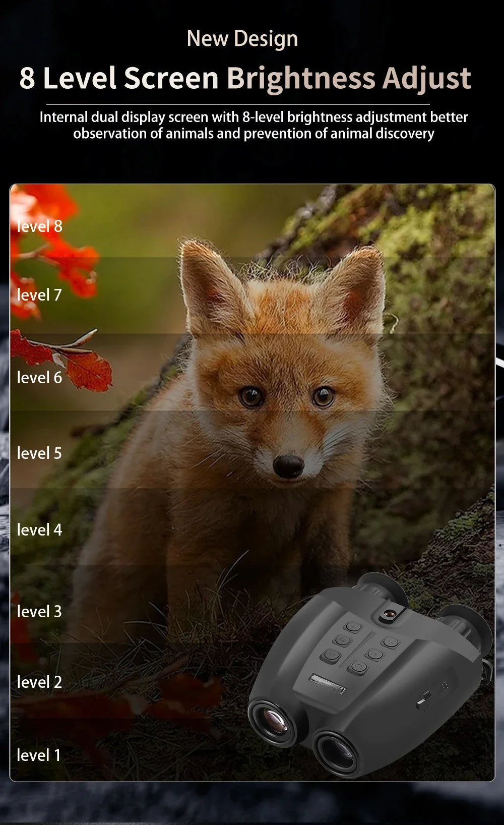Select the level 8 brightness label
Screen dimensions: 504x825
click(39, 226)
